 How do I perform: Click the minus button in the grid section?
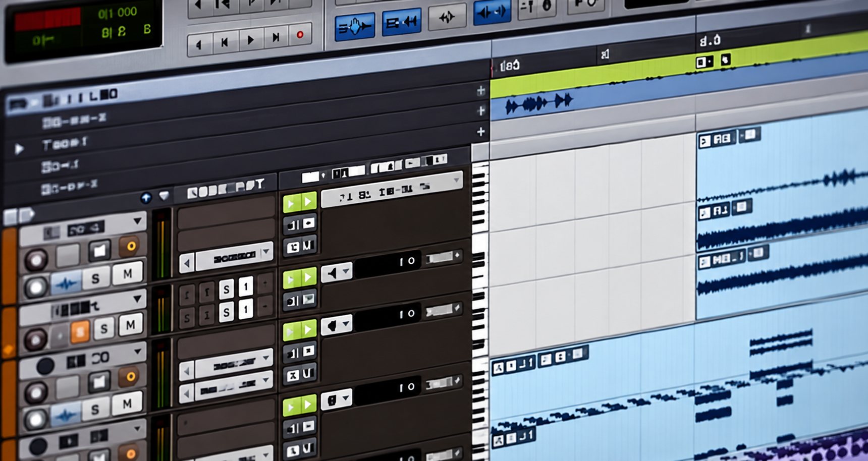(x=265, y=306)
